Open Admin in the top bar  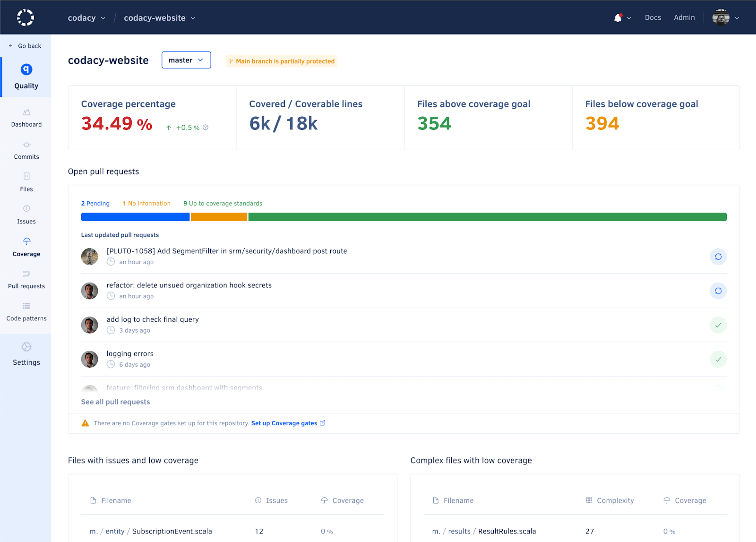684,17
